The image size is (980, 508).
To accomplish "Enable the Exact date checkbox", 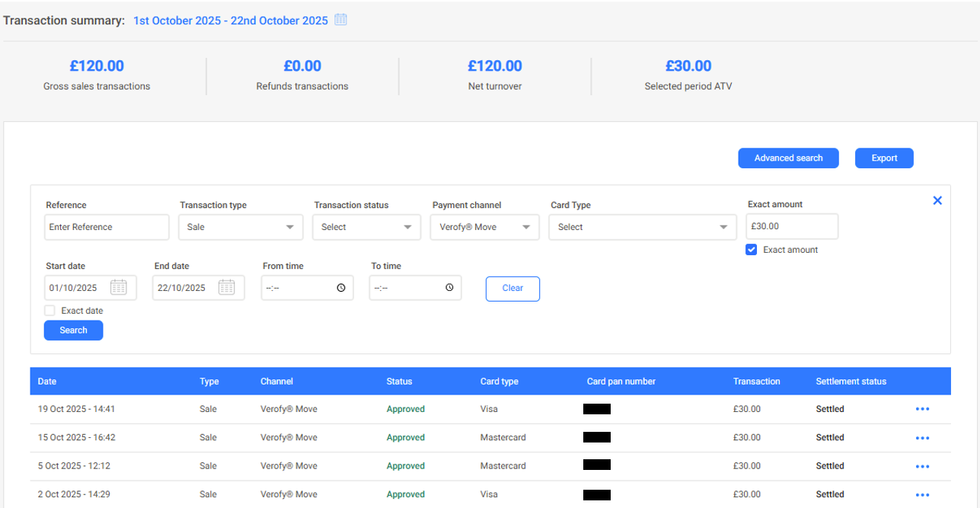I will pyautogui.click(x=49, y=311).
